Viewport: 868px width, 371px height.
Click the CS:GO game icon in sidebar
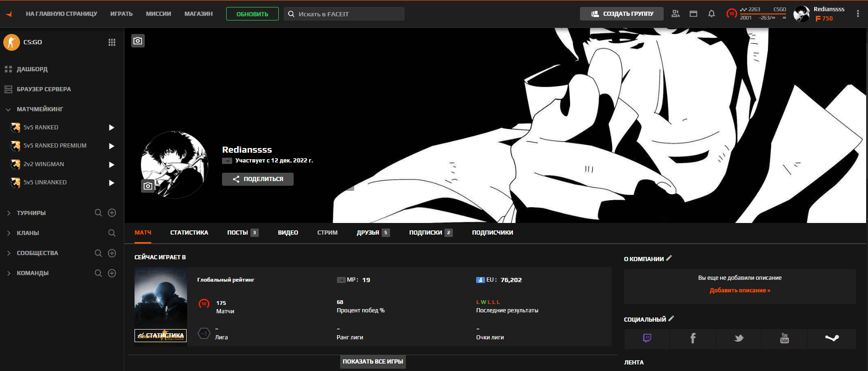coord(12,42)
